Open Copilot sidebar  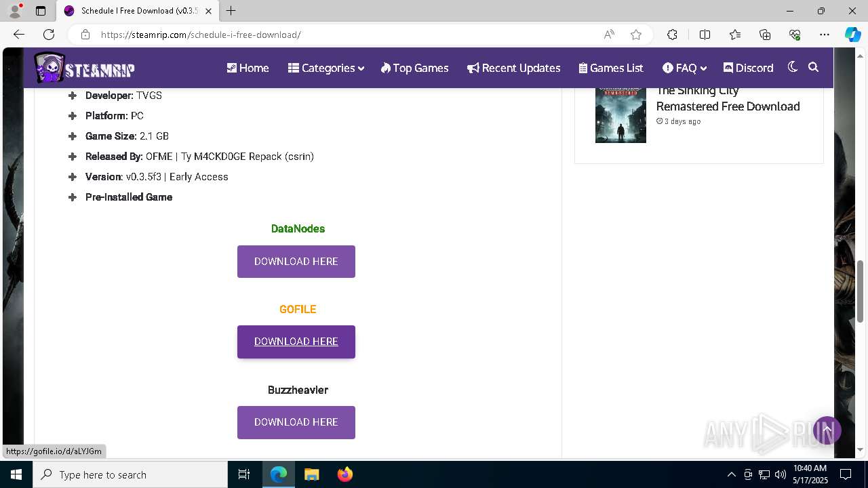click(x=852, y=35)
